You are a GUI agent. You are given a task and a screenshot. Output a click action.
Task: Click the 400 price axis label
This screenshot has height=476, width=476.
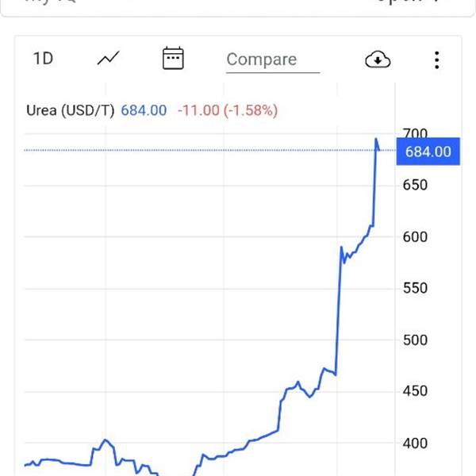click(416, 443)
